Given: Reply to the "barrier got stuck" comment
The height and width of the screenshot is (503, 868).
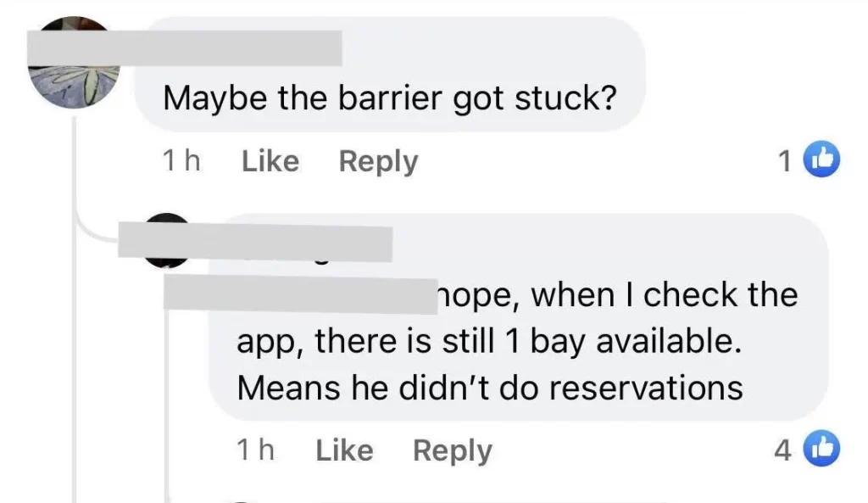Looking at the screenshot, I should tap(378, 162).
